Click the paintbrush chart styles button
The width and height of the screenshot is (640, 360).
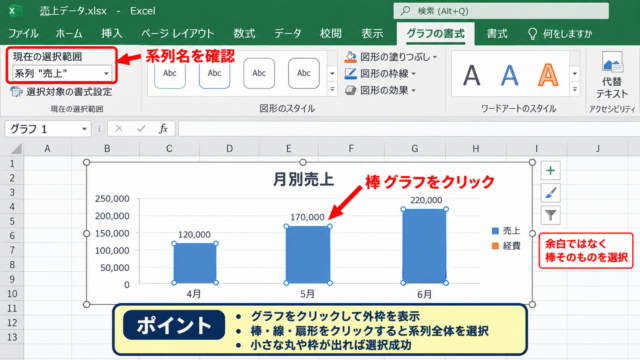[550, 193]
